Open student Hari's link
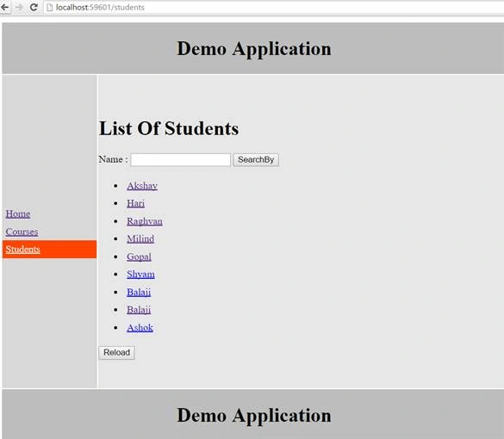Viewport: 504px width, 439px height. pyautogui.click(x=135, y=203)
